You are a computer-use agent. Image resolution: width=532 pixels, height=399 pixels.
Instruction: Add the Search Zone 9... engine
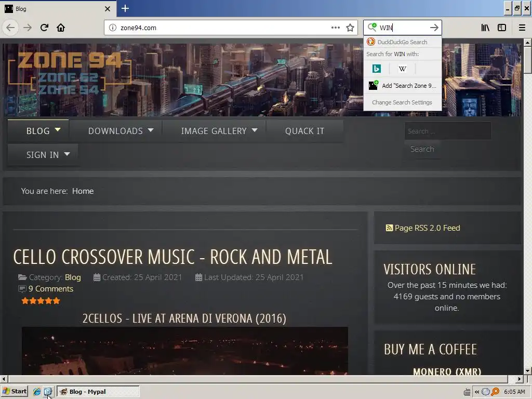coord(403,86)
